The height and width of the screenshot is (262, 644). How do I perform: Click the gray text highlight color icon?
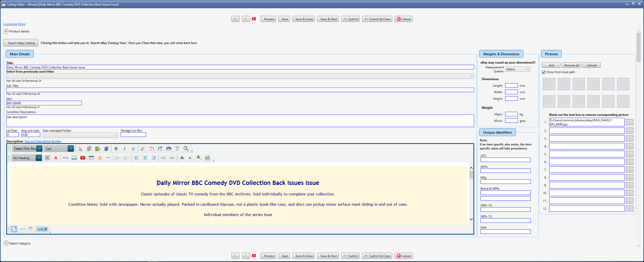47,158
